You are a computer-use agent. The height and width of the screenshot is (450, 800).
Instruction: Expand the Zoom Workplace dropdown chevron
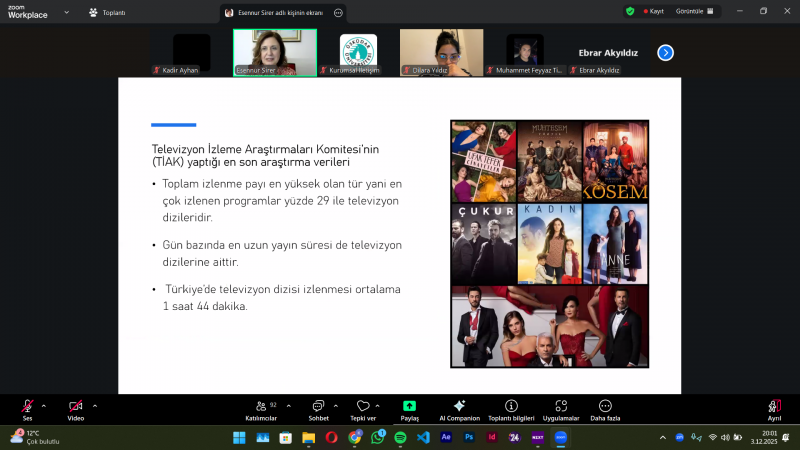point(66,12)
